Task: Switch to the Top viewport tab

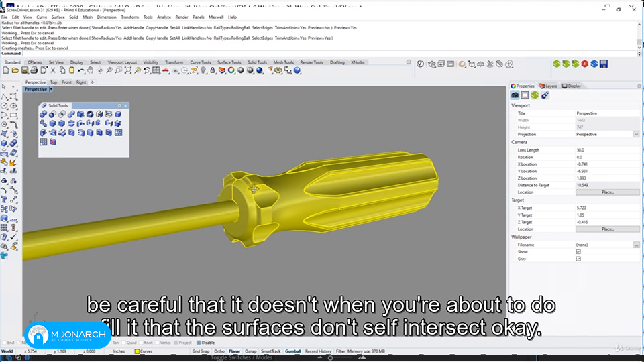Action: coord(54,82)
